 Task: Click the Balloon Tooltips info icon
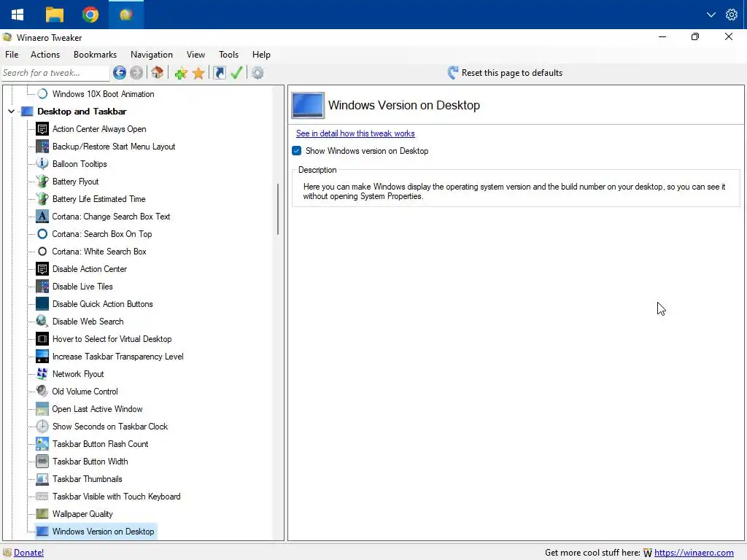pyautogui.click(x=42, y=164)
